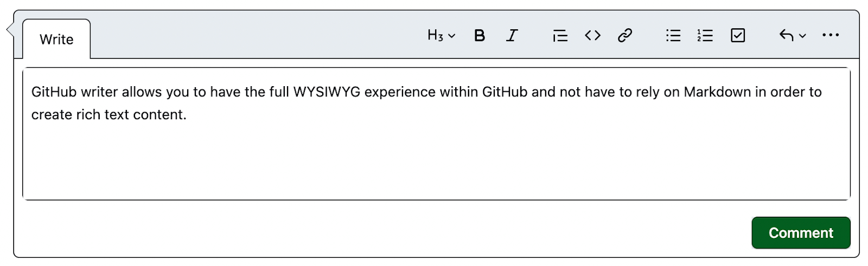Expand the heading level chevron beside H3

(452, 36)
